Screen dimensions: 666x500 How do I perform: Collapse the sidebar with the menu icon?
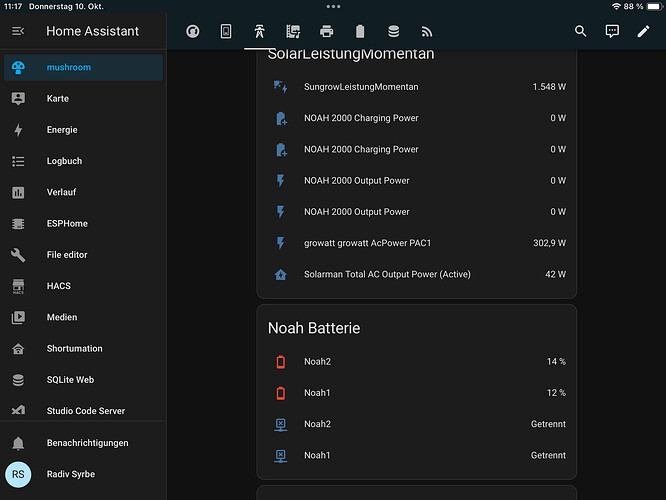point(18,31)
